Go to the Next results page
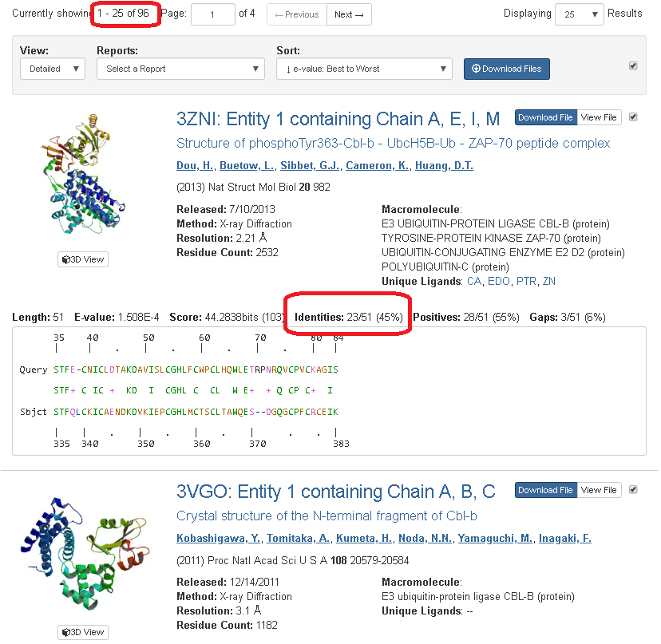This screenshot has height=644, width=661. [349, 14]
